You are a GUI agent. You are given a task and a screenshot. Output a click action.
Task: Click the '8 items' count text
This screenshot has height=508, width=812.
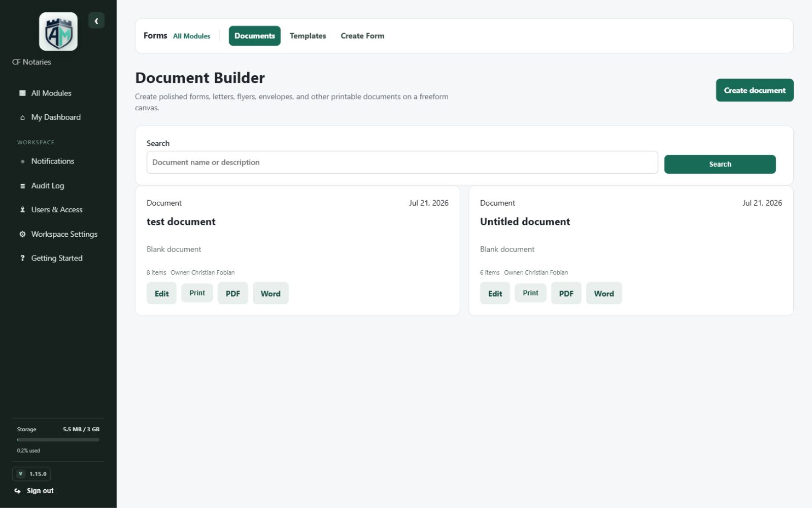point(156,272)
